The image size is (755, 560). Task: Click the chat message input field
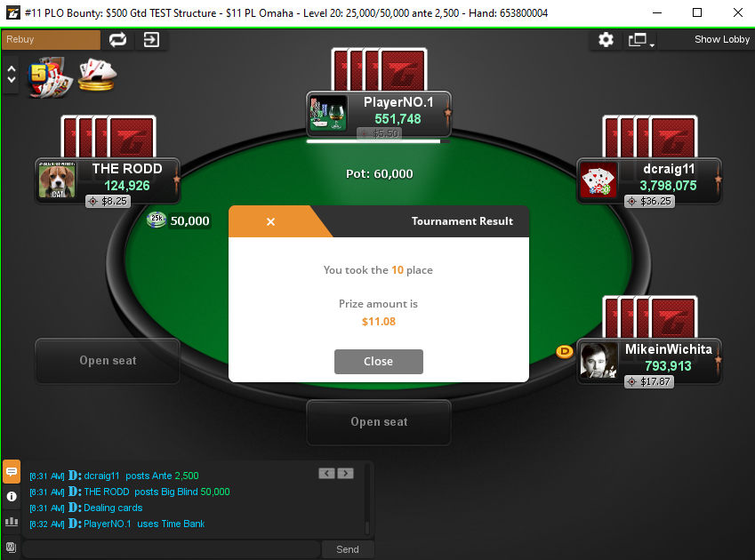point(172,549)
